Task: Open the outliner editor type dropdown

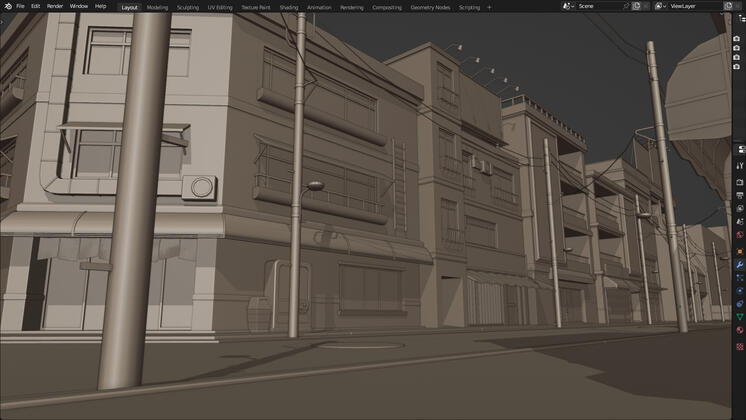Action: point(742,19)
